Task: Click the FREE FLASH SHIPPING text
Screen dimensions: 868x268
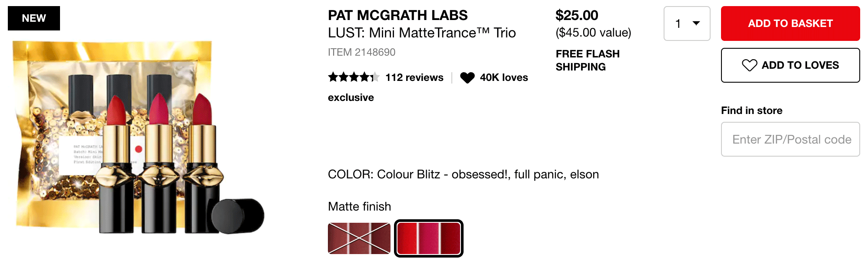Action: (x=588, y=60)
